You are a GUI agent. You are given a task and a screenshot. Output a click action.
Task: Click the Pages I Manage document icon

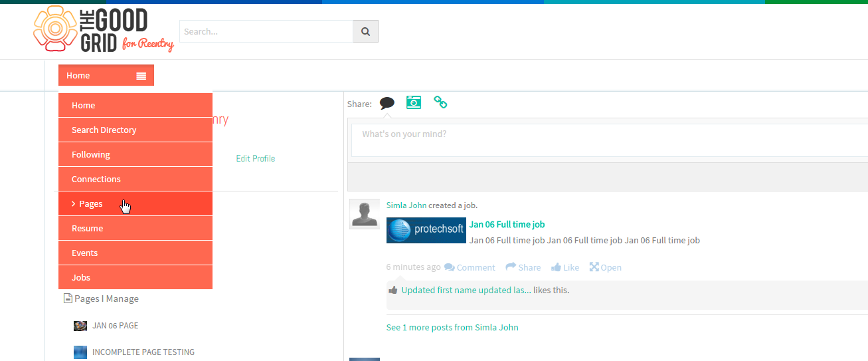tap(67, 299)
